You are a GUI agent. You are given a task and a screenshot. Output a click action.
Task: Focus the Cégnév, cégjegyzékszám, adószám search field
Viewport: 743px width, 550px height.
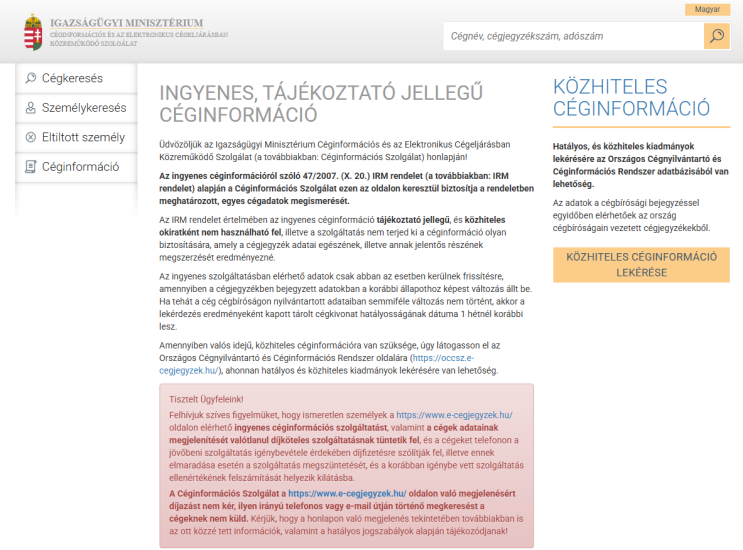573,36
